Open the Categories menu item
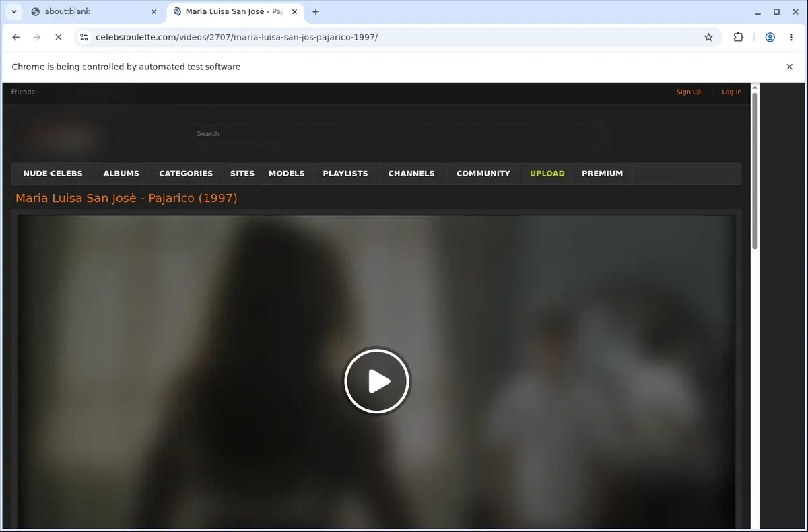The width and height of the screenshot is (808, 532). (x=186, y=173)
